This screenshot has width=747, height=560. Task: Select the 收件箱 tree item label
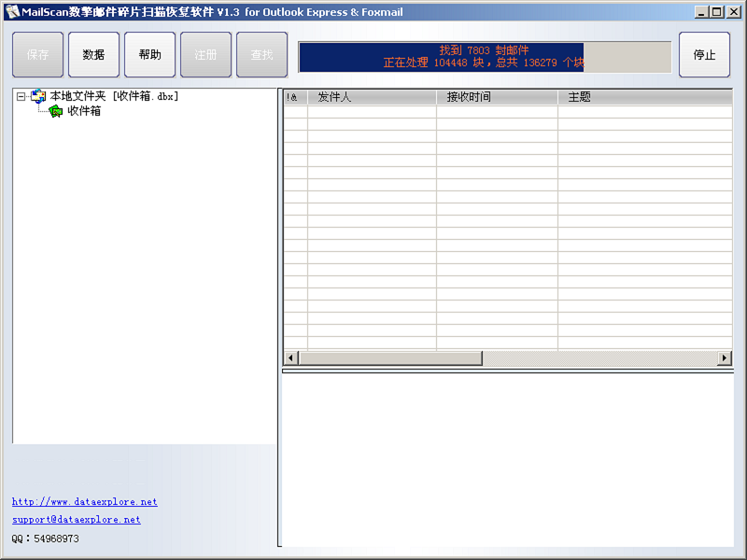84,111
